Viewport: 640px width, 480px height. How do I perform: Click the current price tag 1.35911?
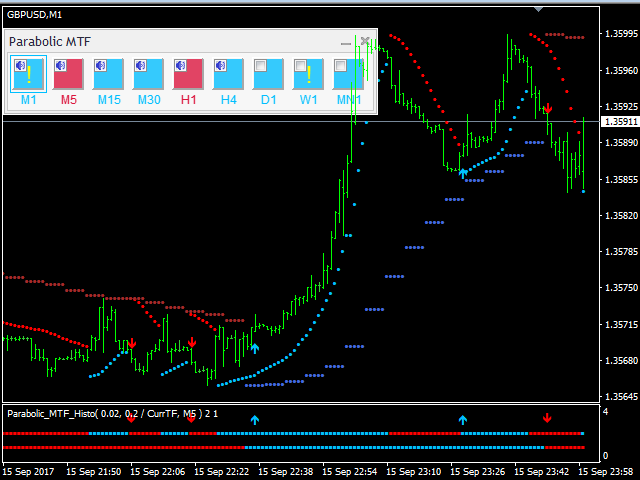coord(621,122)
